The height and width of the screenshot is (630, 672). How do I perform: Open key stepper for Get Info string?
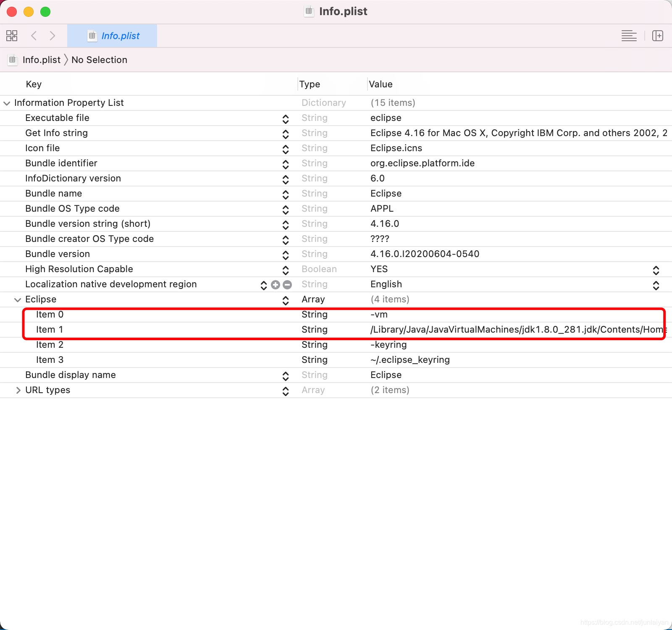coord(286,134)
